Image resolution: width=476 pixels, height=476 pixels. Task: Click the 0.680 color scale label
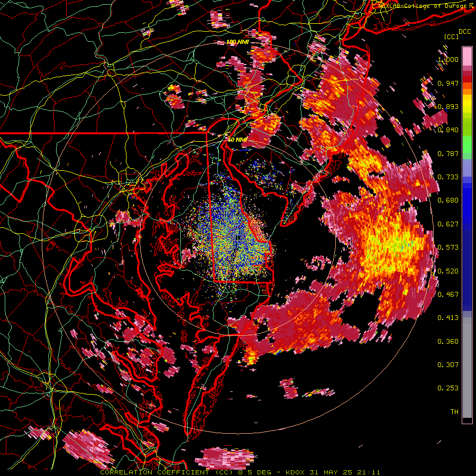[448, 200]
